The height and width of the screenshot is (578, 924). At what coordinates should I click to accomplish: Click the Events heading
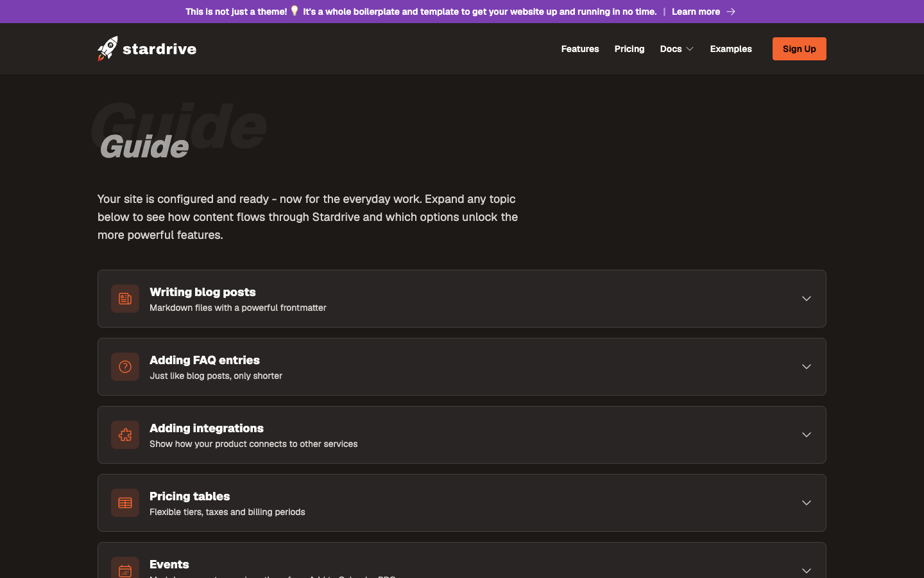pyautogui.click(x=169, y=565)
